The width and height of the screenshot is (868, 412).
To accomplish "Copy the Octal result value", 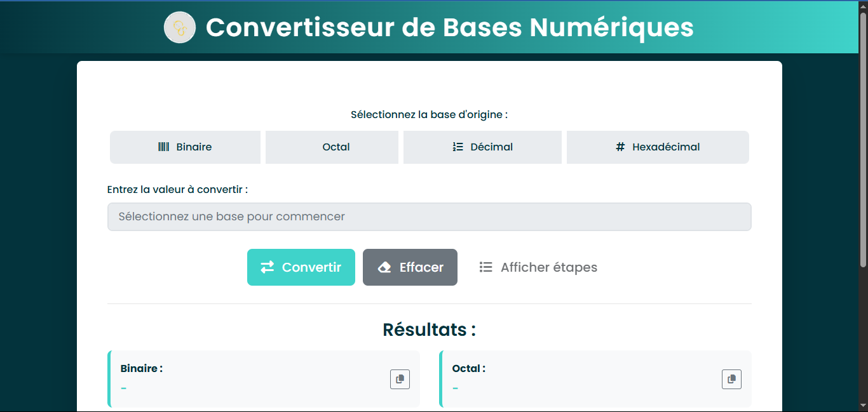I will click(x=731, y=379).
